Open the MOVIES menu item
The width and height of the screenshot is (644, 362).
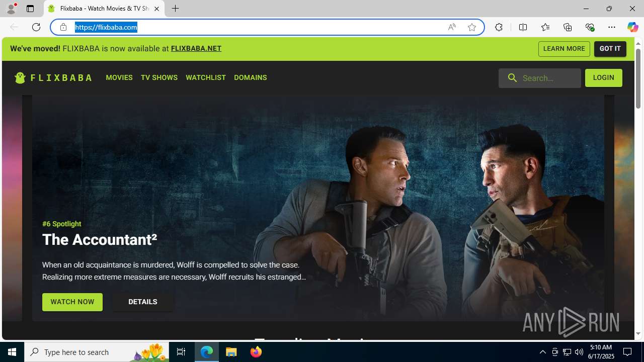119,77
